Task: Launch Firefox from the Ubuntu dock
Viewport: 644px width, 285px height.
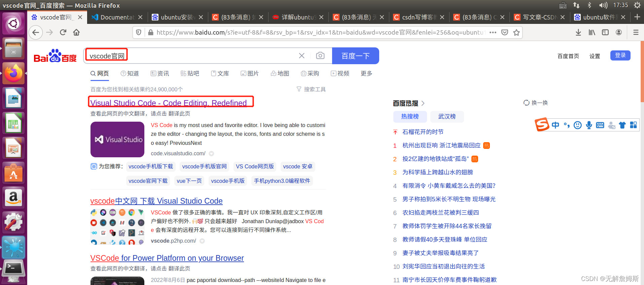Action: [x=13, y=73]
